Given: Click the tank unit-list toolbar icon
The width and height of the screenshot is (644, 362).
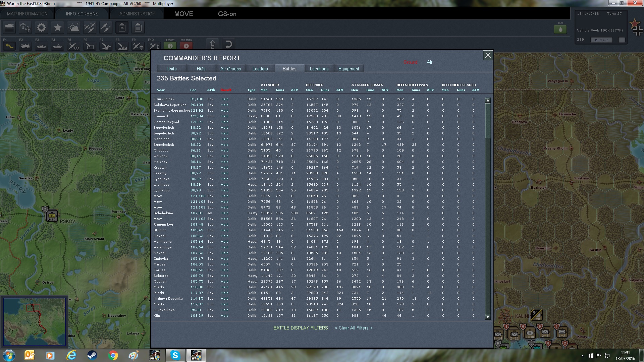Looking at the screenshot, I should (x=9, y=27).
